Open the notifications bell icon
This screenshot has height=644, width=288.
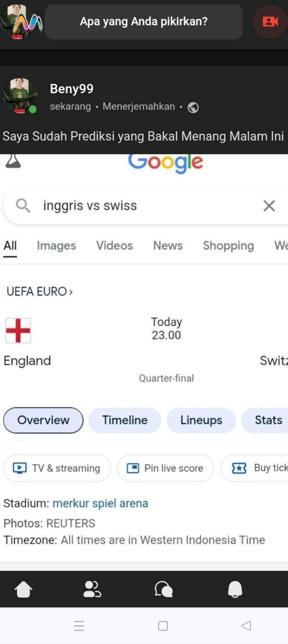click(235, 589)
